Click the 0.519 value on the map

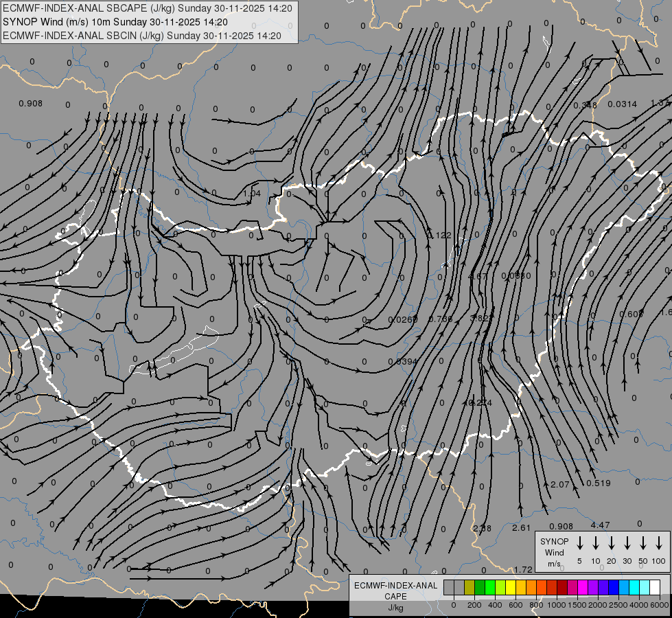coord(599,483)
